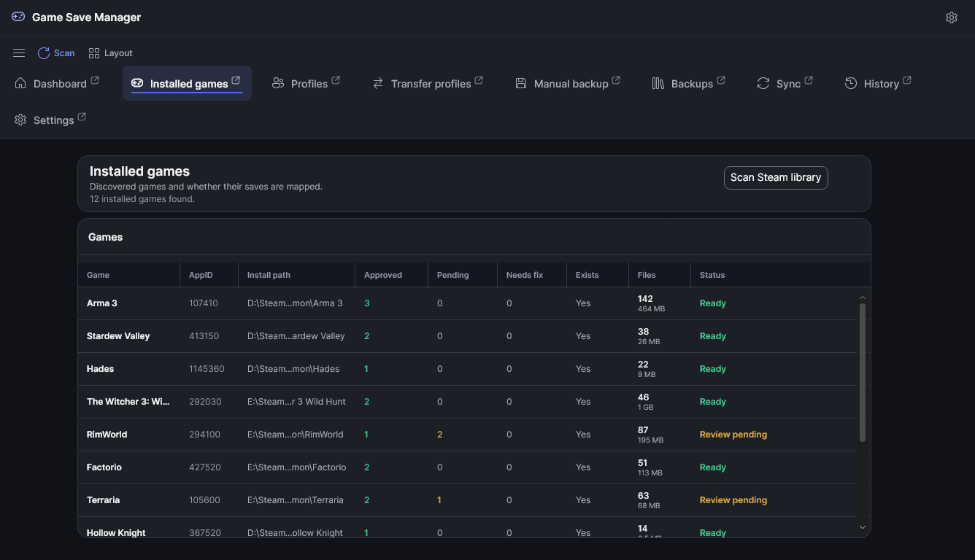Click the 51 files count for Factorio
The width and height of the screenshot is (975, 560).
pos(643,463)
